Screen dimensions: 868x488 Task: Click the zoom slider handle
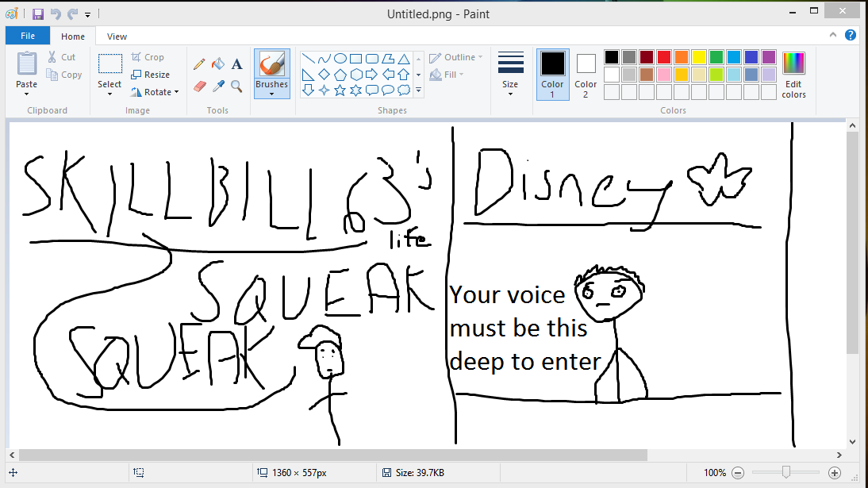(786, 472)
